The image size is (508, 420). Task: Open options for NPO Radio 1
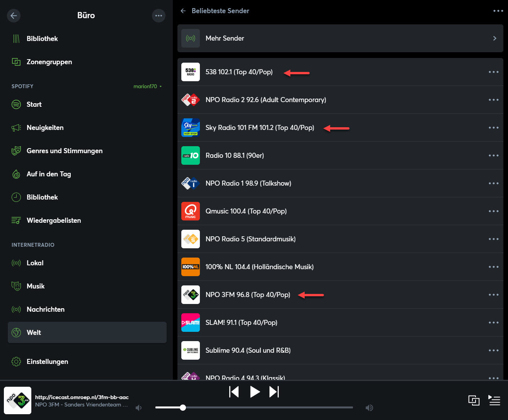[493, 183]
